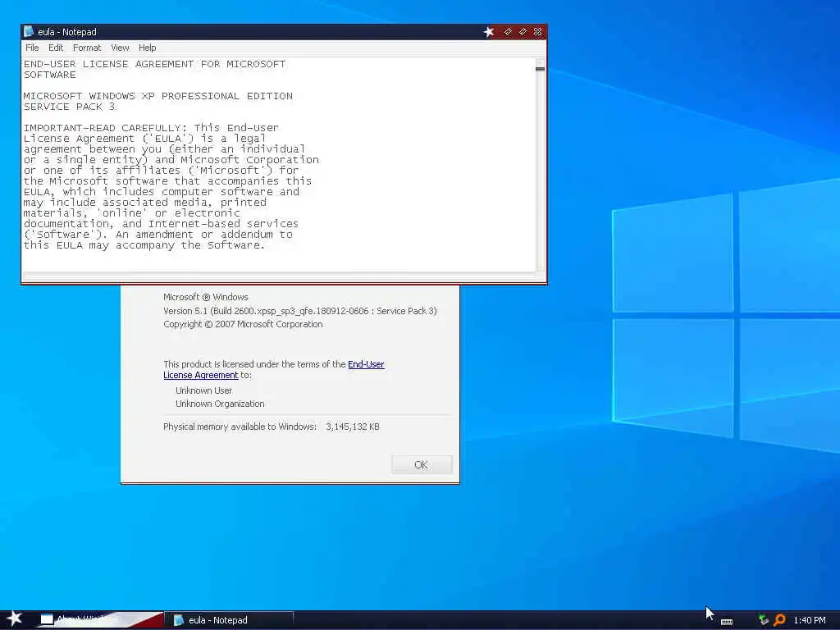840x630 pixels.
Task: Switch to eula - Notepad taskbar button
Action: click(x=230, y=620)
